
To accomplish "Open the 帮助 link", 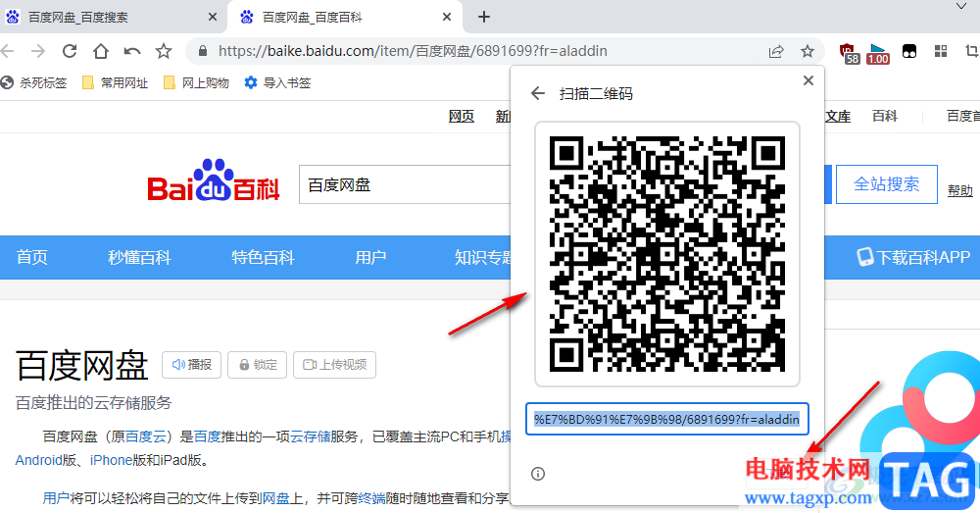I will [960, 191].
